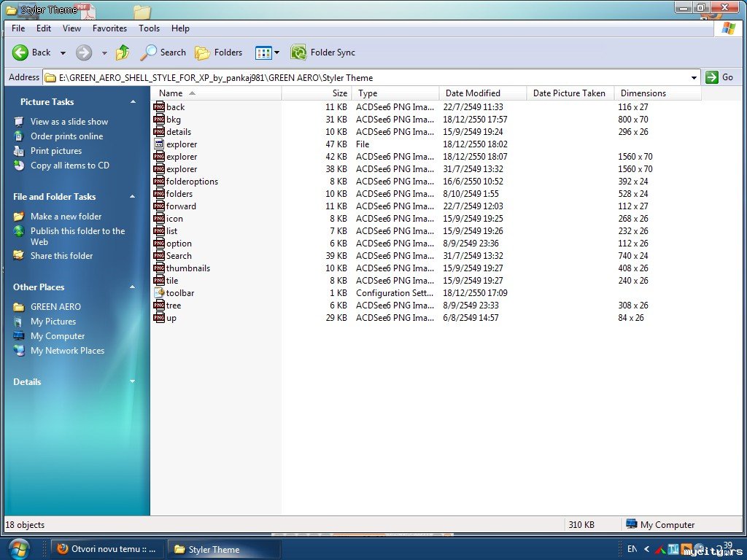Click the Go button
Screen dimensions: 747x560
click(720, 77)
